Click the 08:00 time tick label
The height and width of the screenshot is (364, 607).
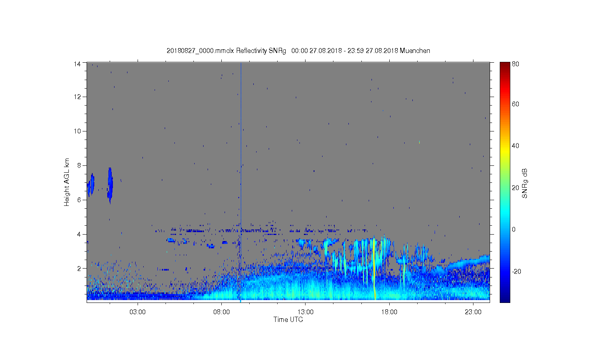(x=221, y=312)
